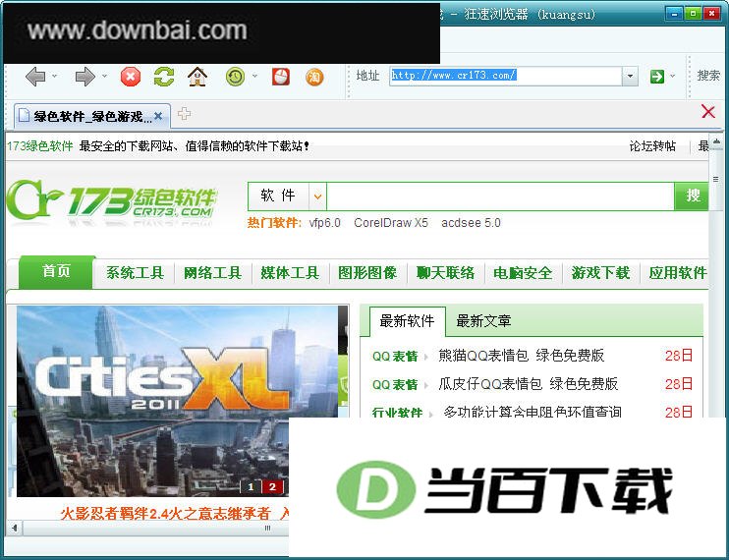Open 熊猫QQ表情包 绿色免费版 entry
This screenshot has height=560, width=729.
[521, 356]
